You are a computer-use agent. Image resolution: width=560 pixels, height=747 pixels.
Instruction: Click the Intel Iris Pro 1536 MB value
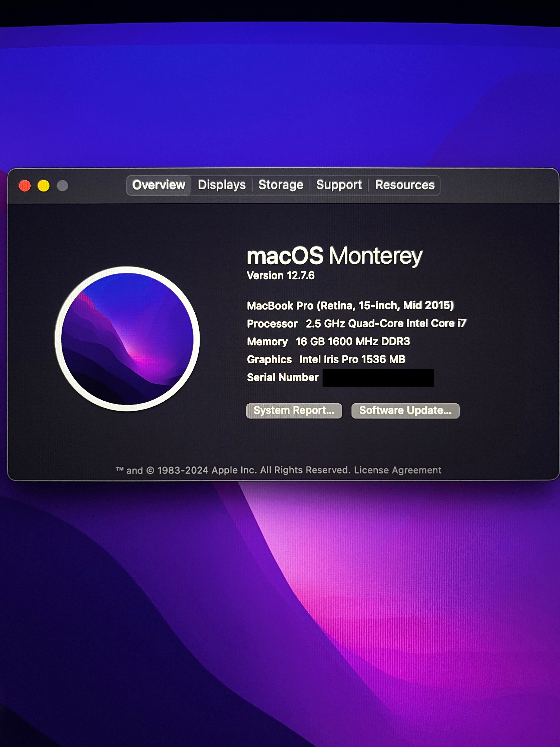tap(352, 359)
